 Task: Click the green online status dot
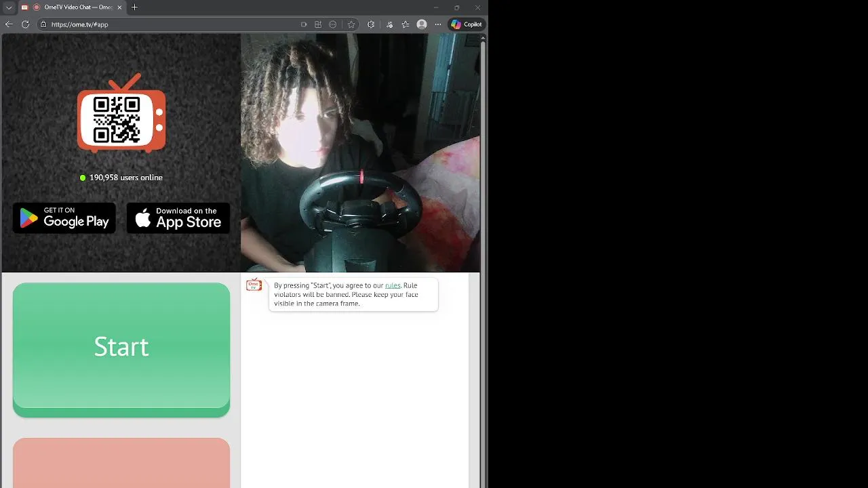(83, 178)
